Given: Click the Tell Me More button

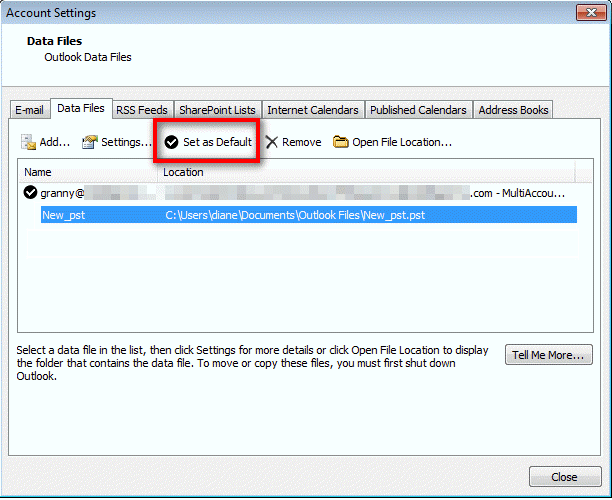Looking at the screenshot, I should pyautogui.click(x=548, y=355).
